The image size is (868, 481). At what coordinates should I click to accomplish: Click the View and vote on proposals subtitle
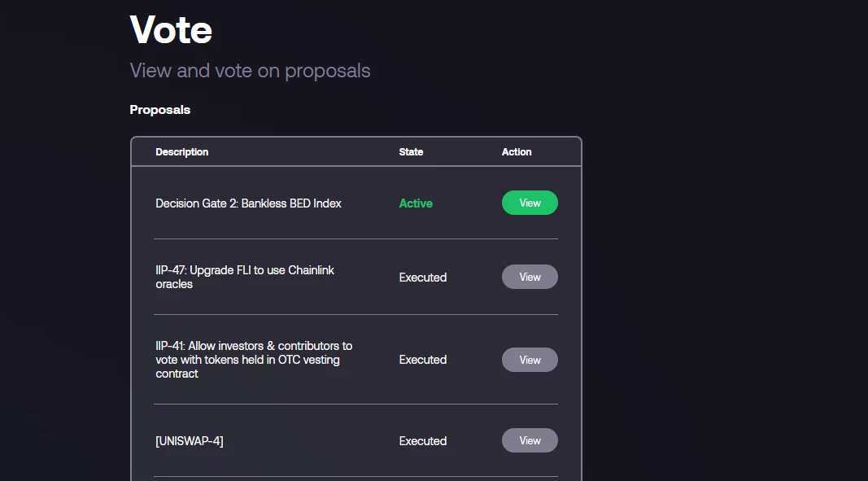250,71
